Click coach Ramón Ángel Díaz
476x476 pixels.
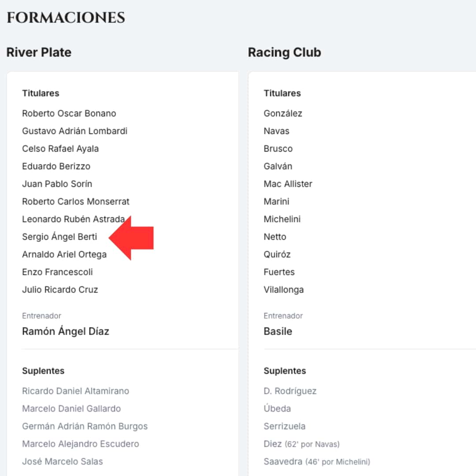click(66, 331)
